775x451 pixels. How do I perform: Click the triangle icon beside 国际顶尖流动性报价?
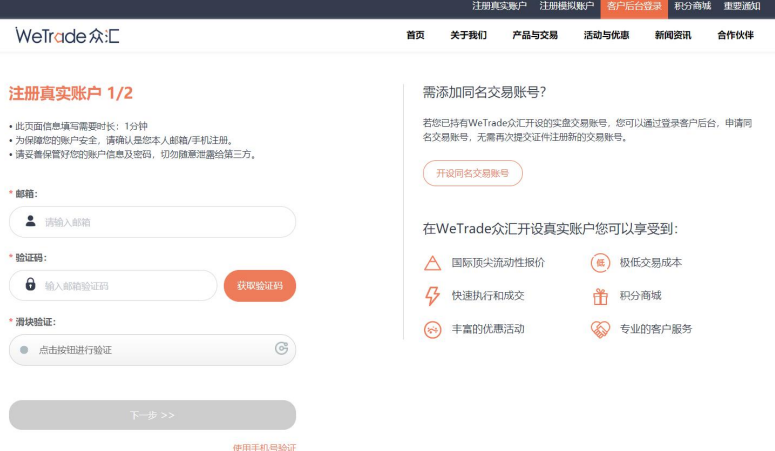pos(432,263)
